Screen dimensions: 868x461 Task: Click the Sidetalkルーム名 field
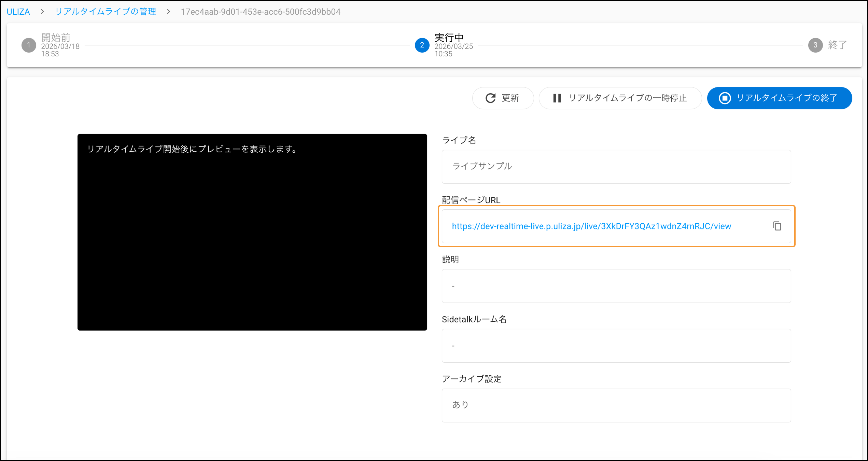coord(616,346)
